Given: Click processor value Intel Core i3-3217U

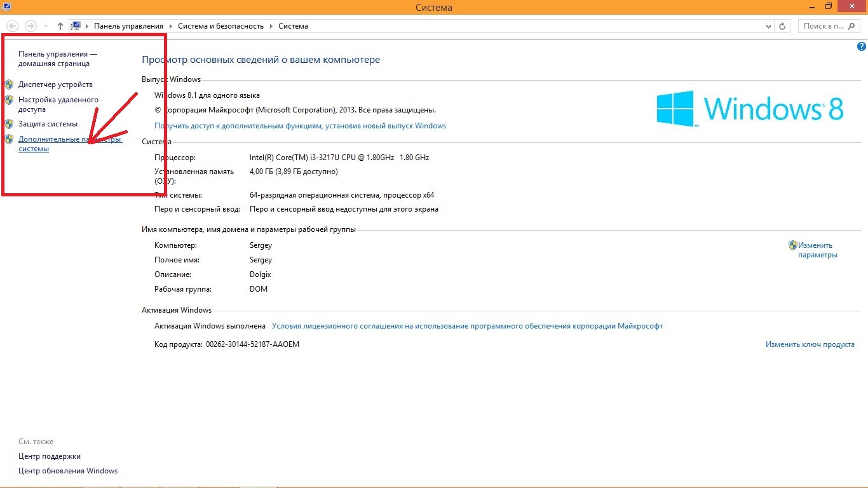Looking at the screenshot, I should [339, 158].
